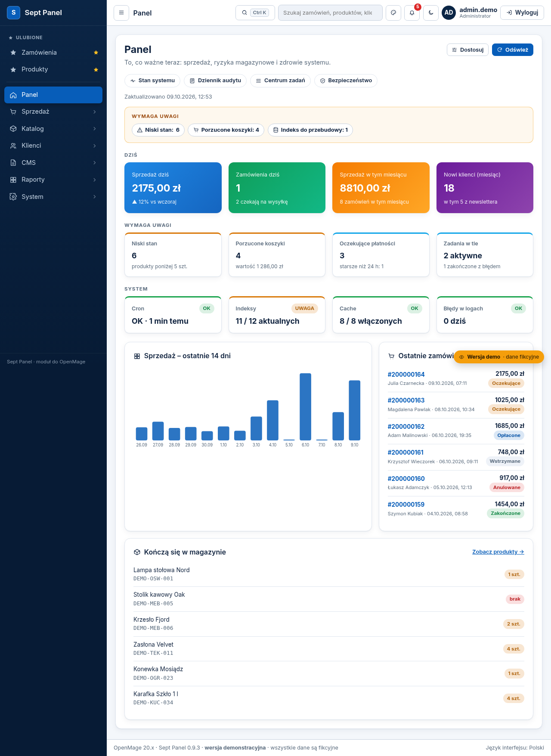The image size is (551, 756).
Task: Open Bezpieczeństwo shortcut
Action: point(346,81)
